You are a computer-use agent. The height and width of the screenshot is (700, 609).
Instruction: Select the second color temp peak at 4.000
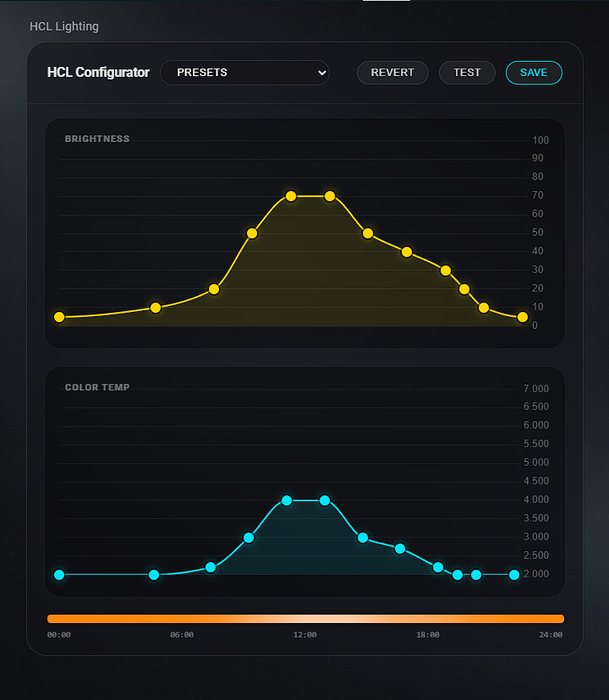[325, 500]
